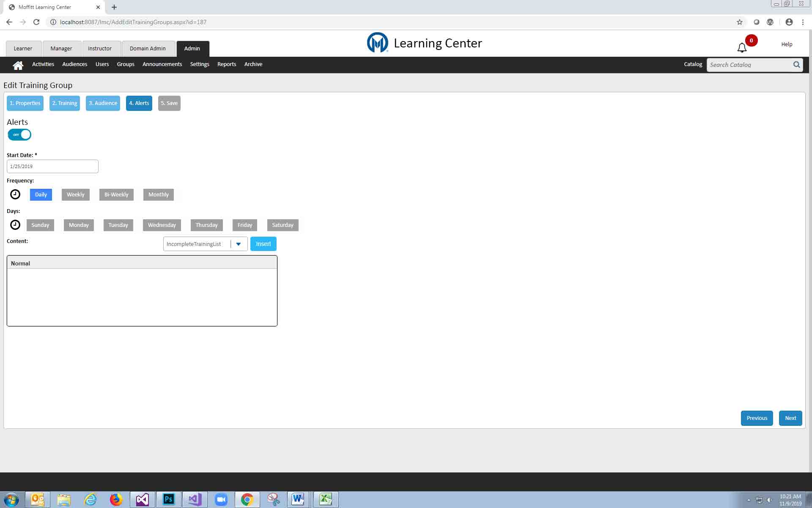Toggle Wednesday day button
Viewport: 812px width, 508px height.
[x=162, y=225]
